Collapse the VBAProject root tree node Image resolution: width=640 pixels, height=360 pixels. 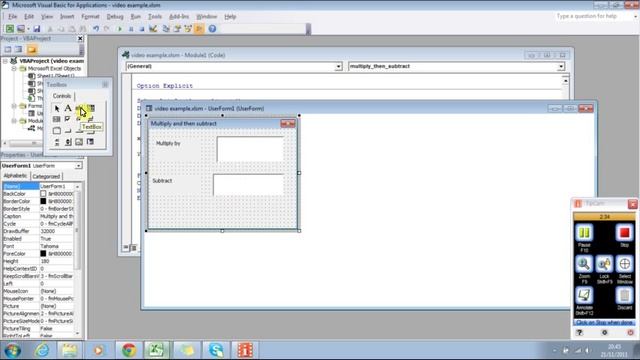pos(5,61)
